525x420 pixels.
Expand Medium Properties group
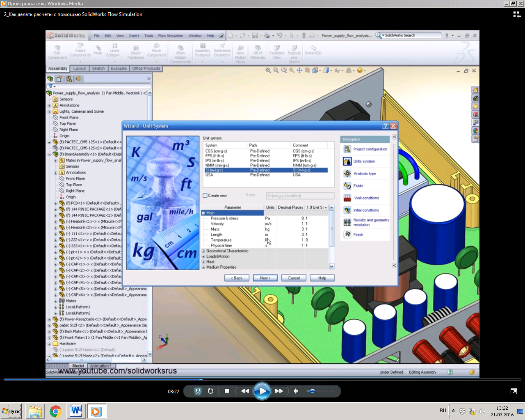pos(203,267)
